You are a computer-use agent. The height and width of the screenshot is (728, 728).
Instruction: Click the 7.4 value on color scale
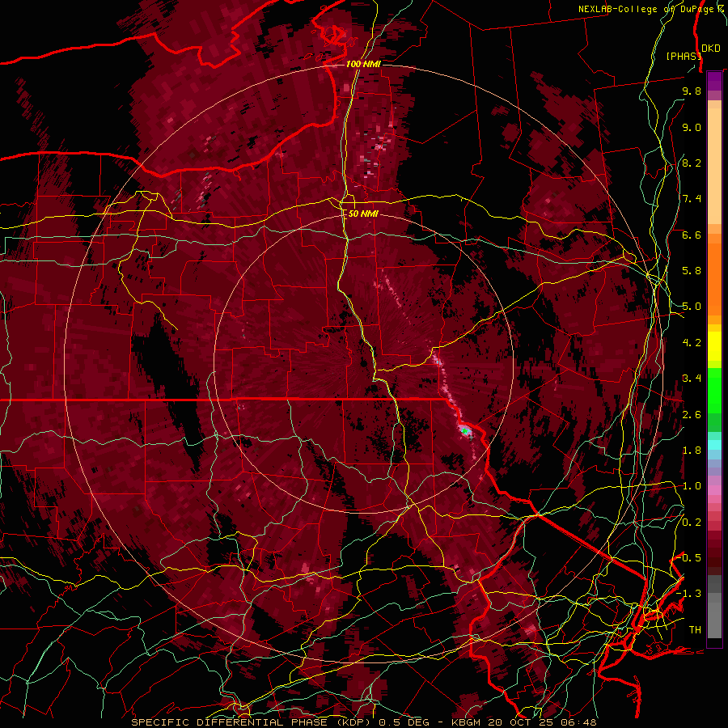coord(692,199)
